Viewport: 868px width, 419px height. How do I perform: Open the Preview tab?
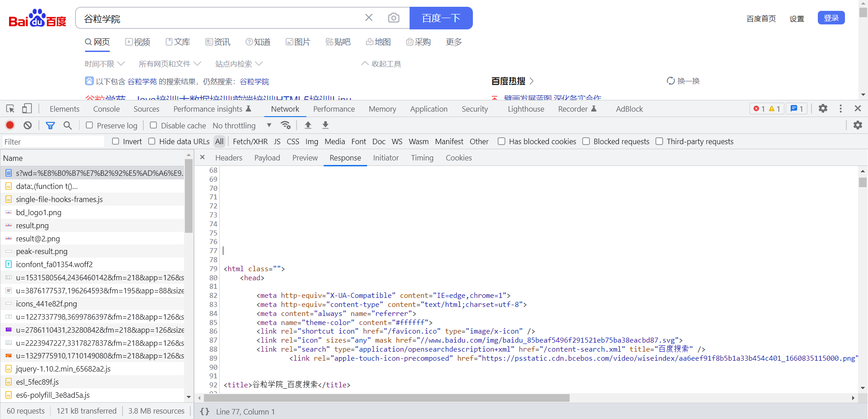click(305, 158)
